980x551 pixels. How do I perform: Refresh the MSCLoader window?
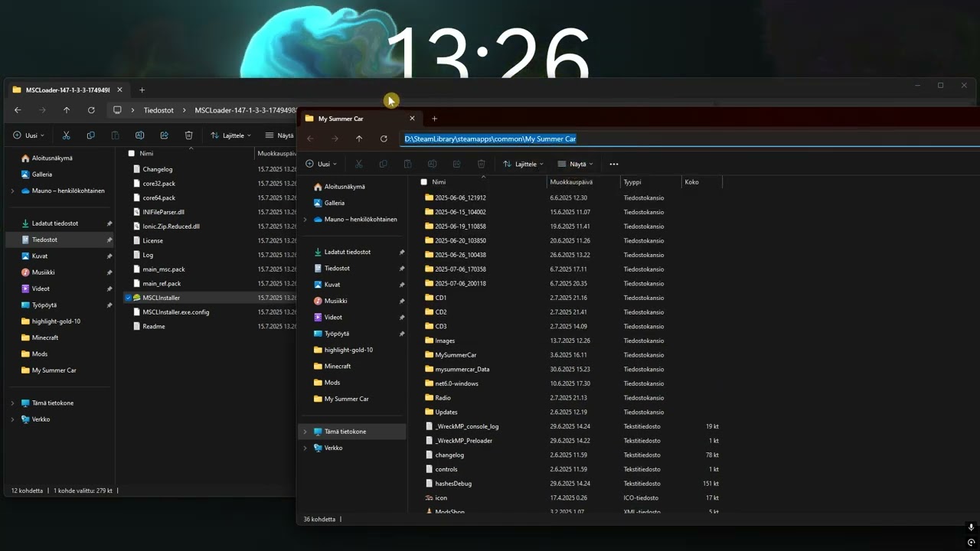tap(91, 110)
